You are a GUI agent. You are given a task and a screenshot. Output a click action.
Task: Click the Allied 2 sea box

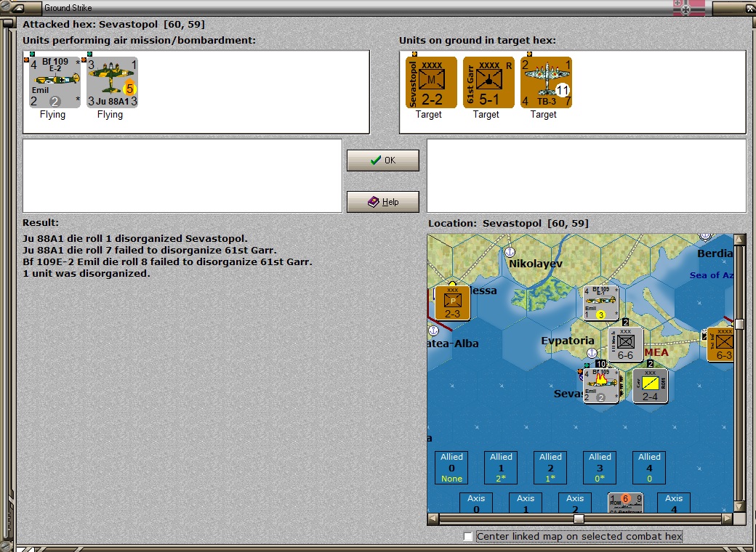[550, 467]
